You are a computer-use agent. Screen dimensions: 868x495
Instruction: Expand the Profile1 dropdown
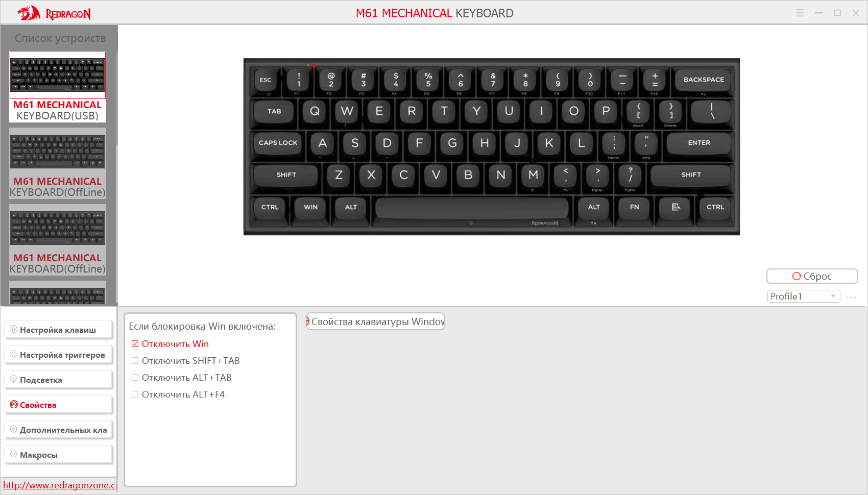[x=804, y=296]
